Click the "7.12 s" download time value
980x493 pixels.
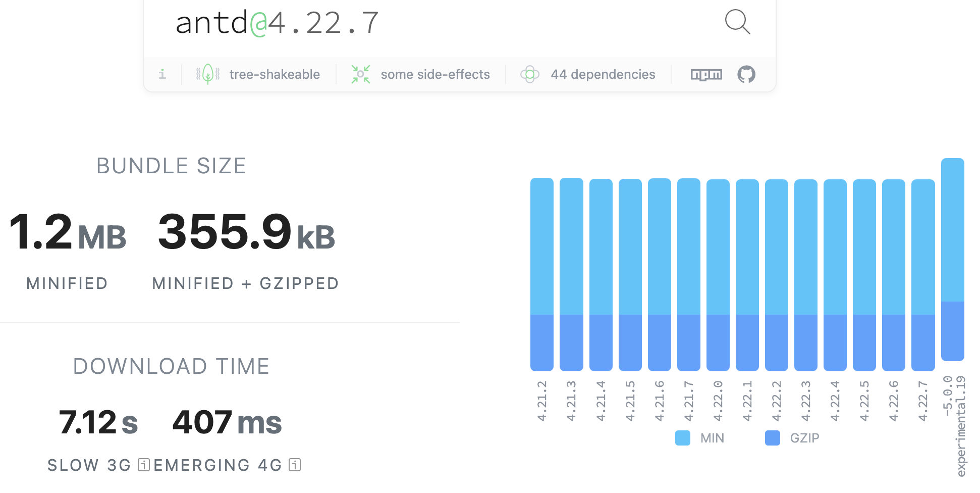pos(98,422)
